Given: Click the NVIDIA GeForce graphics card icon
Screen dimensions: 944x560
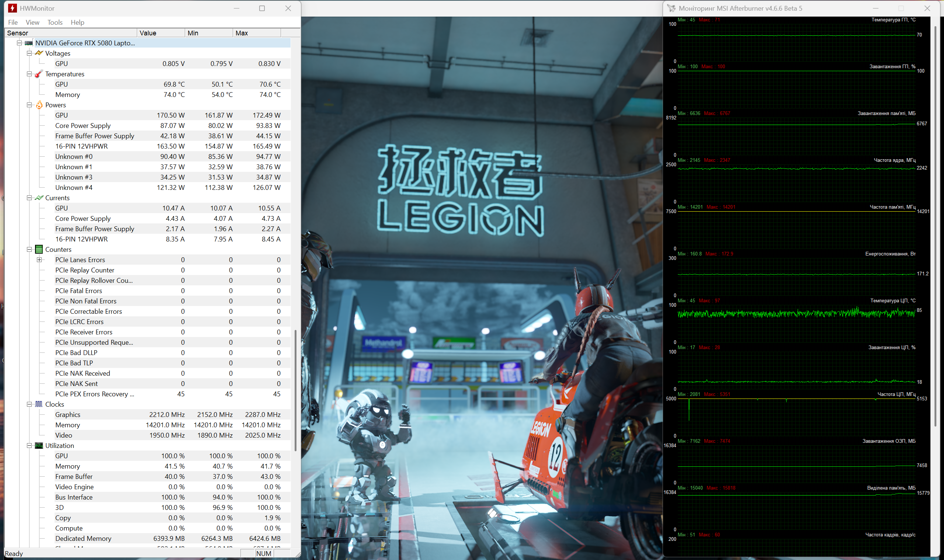Looking at the screenshot, I should coord(29,43).
